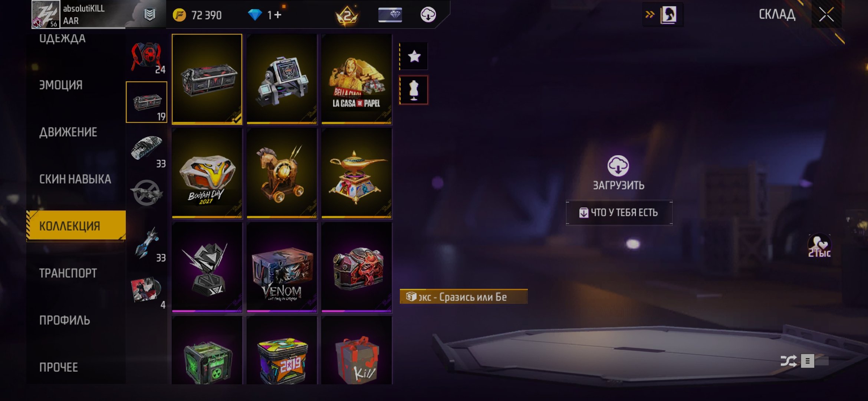This screenshot has height=401, width=868.
Task: Expand the double-arrow panel at top
Action: point(650,15)
